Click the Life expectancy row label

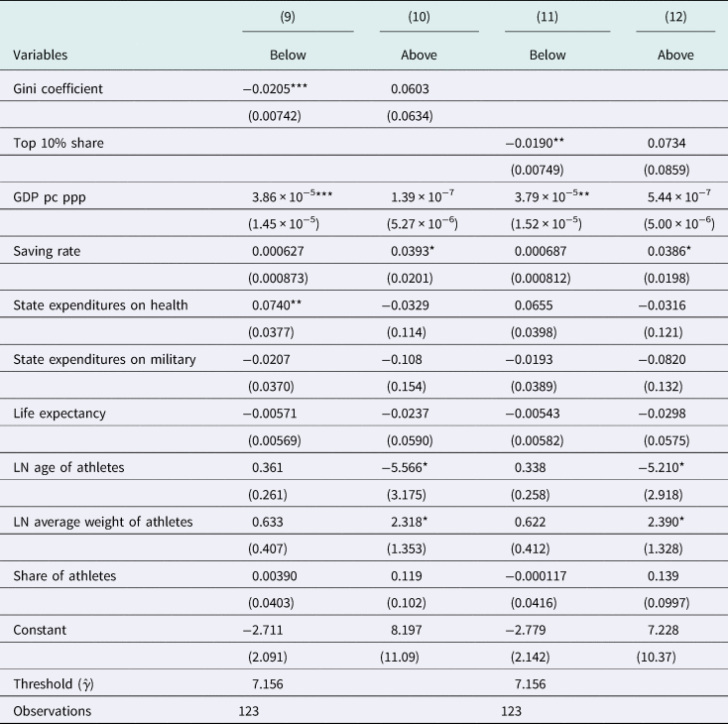click(x=60, y=414)
